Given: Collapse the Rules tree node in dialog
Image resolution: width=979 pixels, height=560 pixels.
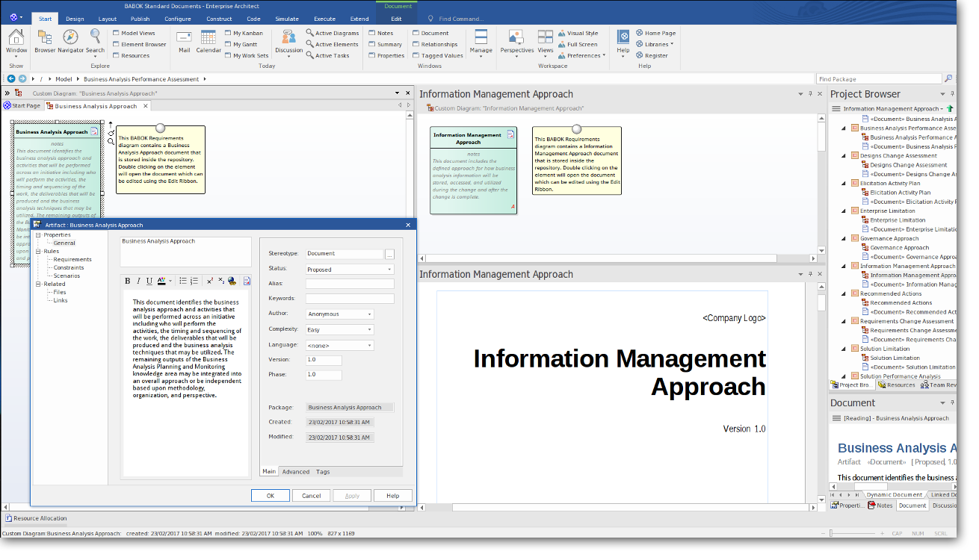Looking at the screenshot, I should 38,252.
